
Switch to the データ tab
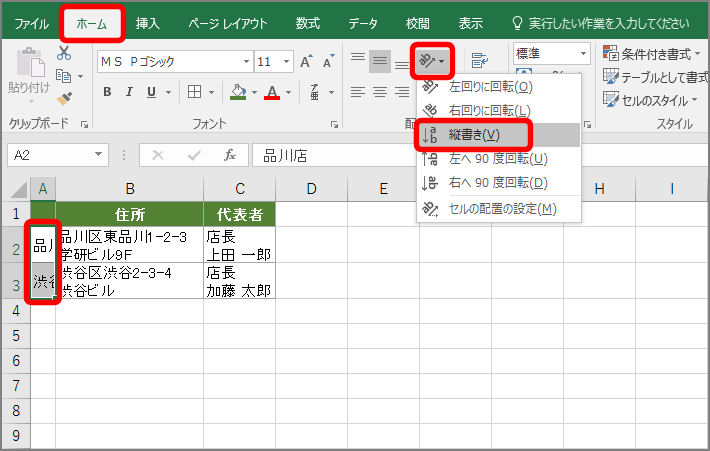pos(363,23)
